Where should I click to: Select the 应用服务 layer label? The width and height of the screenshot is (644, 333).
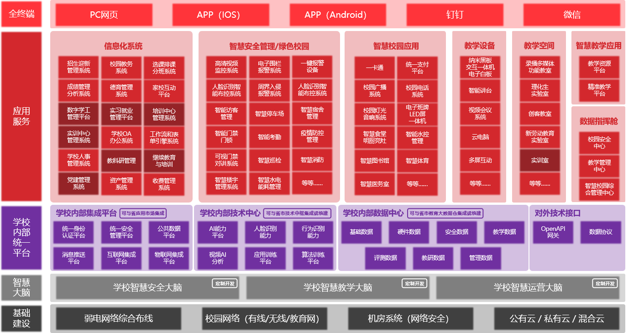[21, 116]
